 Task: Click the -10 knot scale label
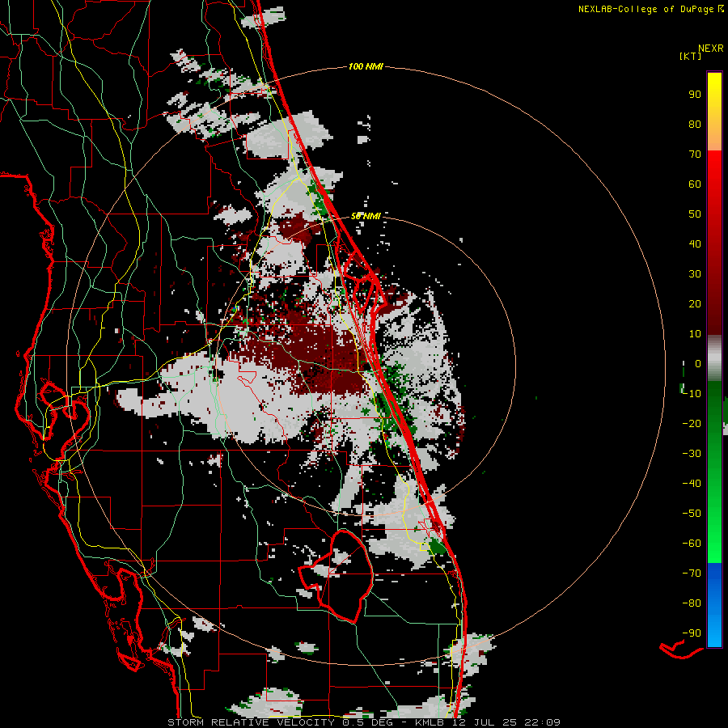(692, 394)
